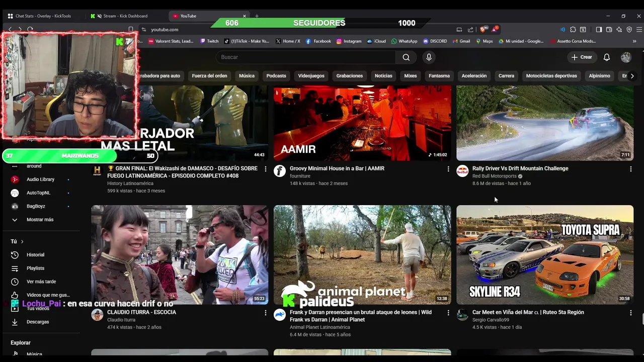
Task: Toggle the browser sidebar panel icon
Action: click(599, 30)
